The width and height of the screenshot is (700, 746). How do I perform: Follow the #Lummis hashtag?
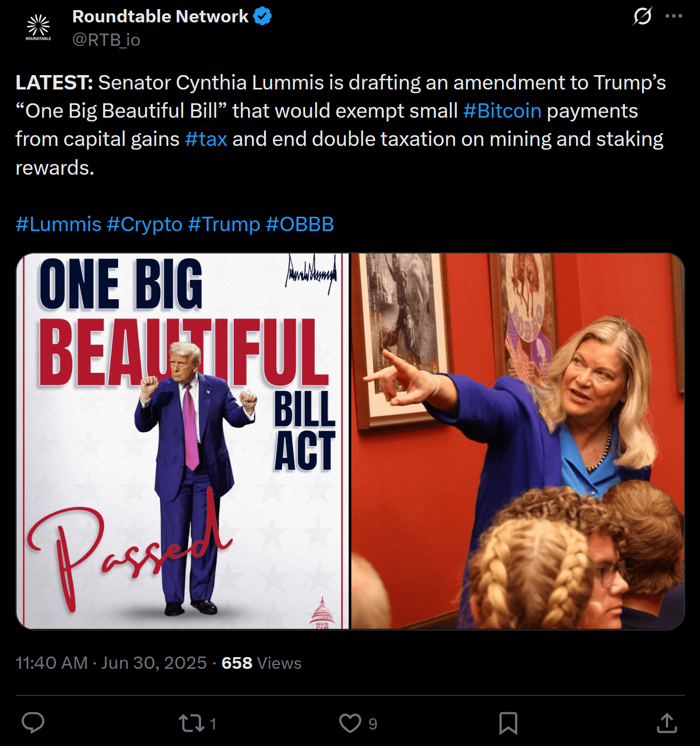pyautogui.click(x=59, y=224)
